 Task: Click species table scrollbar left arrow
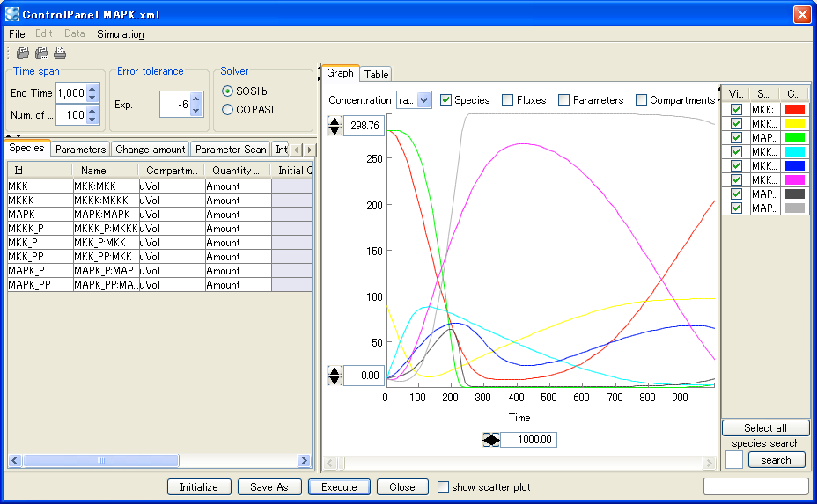pyautogui.click(x=15, y=460)
